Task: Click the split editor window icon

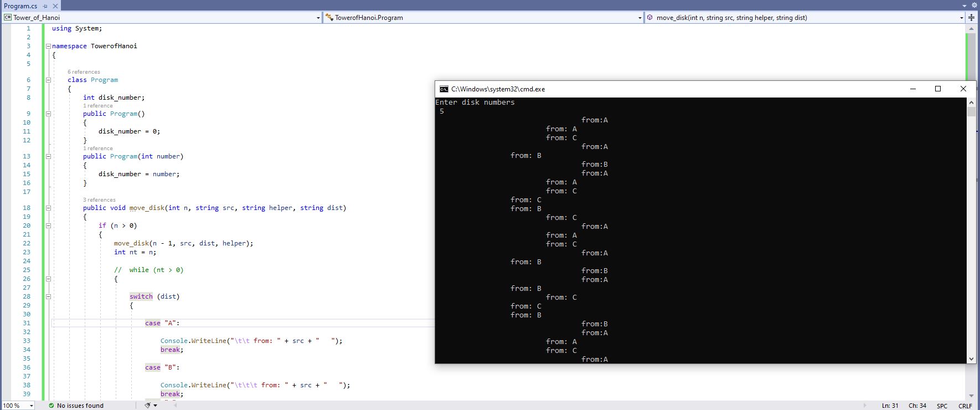Action: tap(971, 18)
